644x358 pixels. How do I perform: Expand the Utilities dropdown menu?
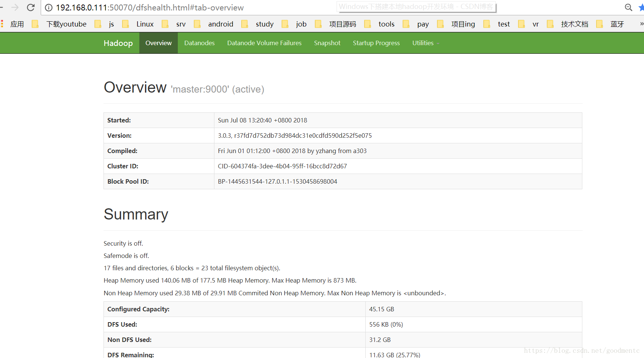click(425, 43)
